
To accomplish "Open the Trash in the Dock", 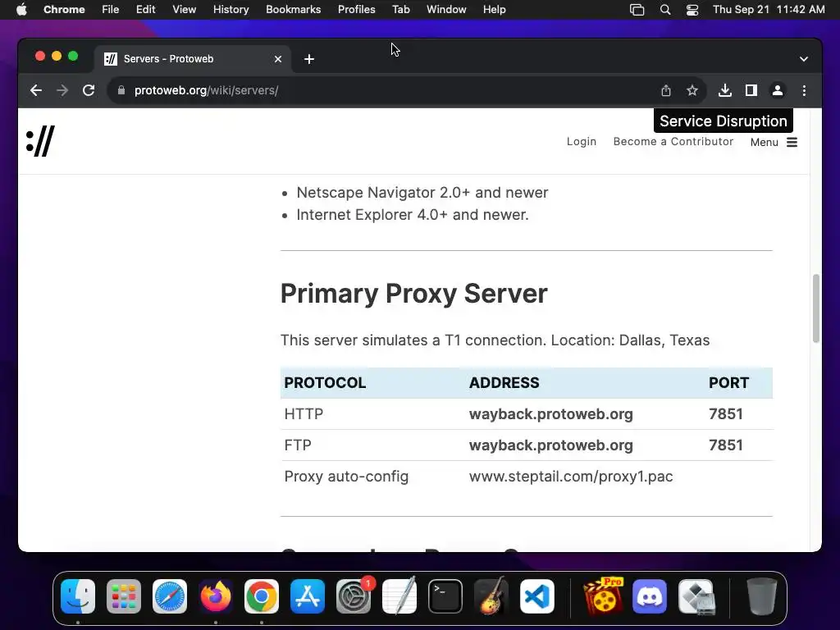I will click(x=762, y=596).
